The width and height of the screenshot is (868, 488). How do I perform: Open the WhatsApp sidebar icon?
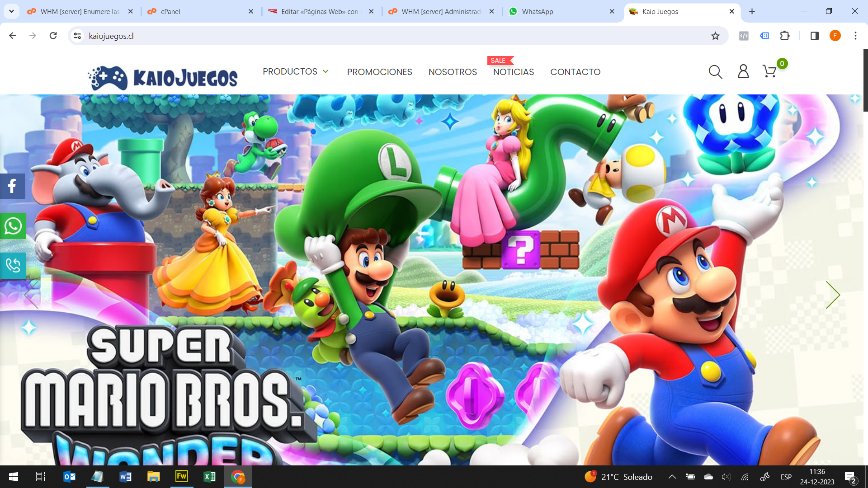tap(13, 226)
